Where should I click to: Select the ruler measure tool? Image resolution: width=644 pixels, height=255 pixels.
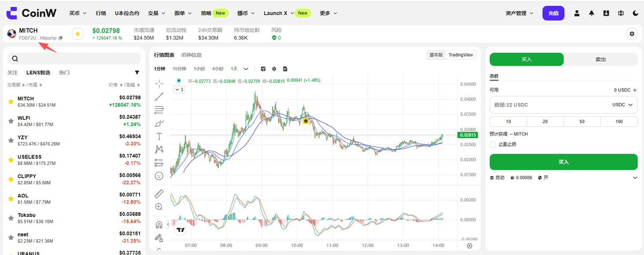[x=159, y=193]
